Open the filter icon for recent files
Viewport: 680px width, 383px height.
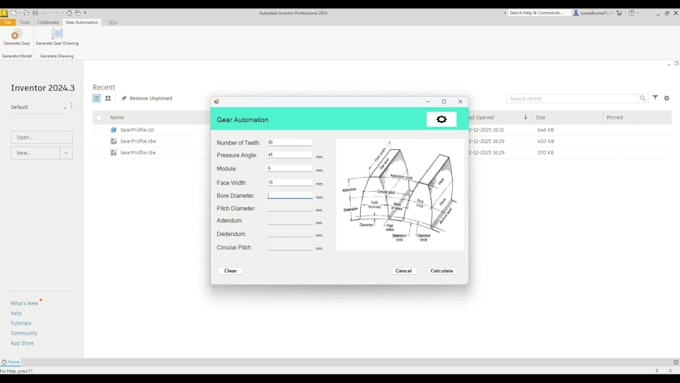(x=655, y=98)
